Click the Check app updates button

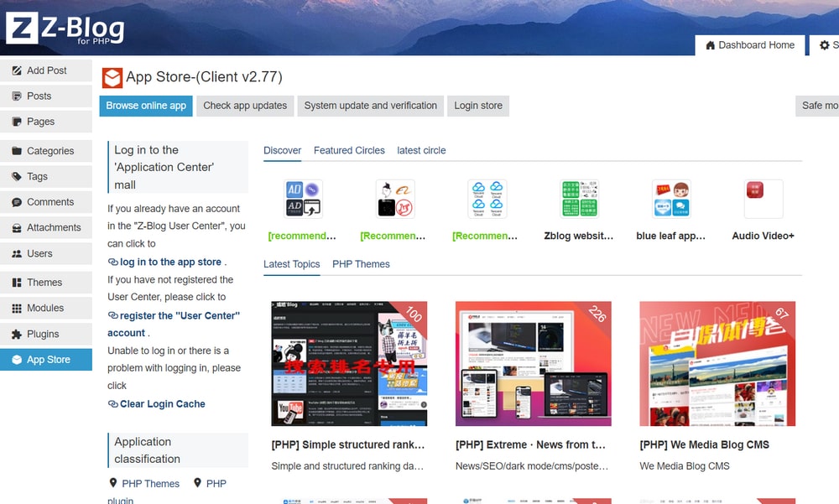tap(245, 106)
